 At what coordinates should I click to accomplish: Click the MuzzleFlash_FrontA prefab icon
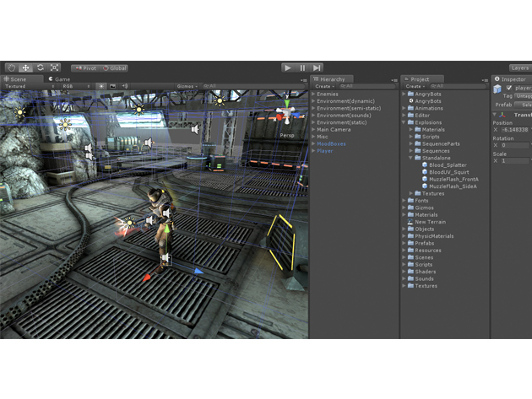425,179
